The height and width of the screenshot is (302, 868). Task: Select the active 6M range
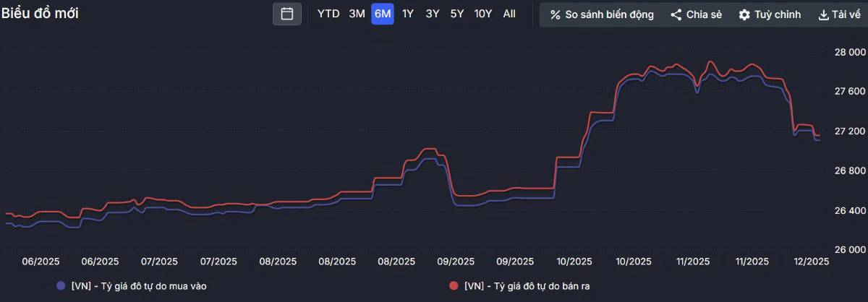coord(382,14)
